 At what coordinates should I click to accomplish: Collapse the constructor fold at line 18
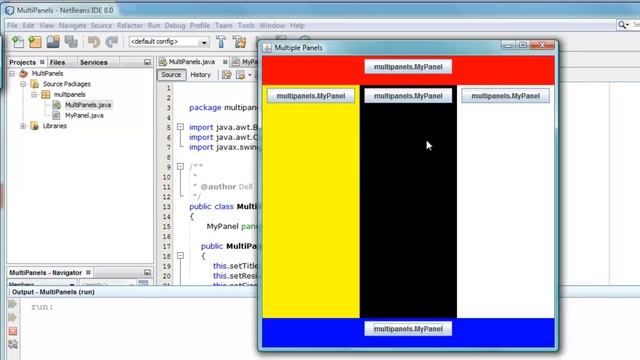click(x=180, y=256)
